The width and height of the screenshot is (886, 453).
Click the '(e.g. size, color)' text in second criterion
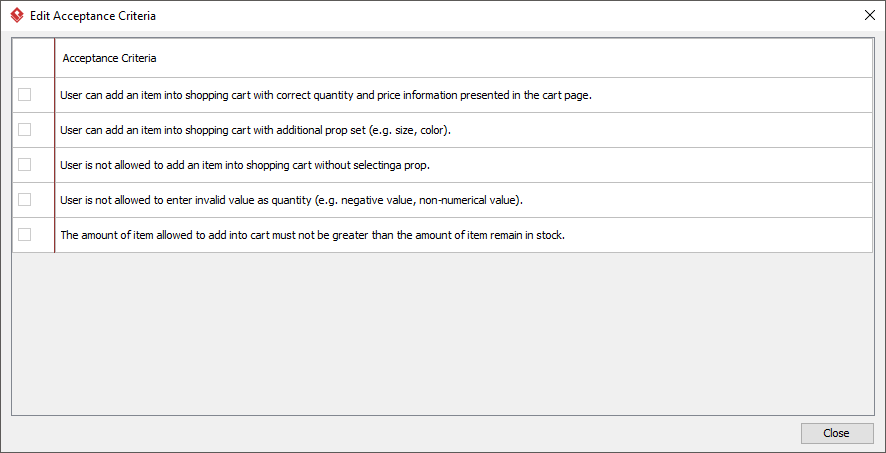pos(410,130)
